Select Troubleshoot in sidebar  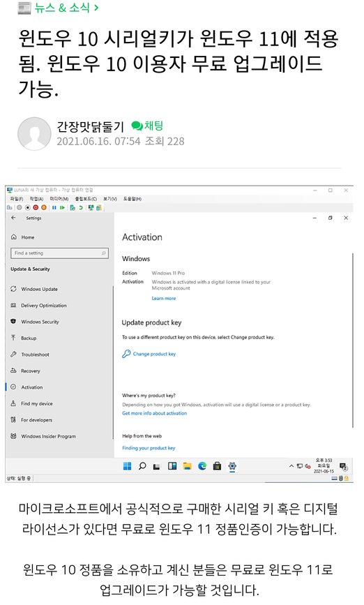pyautogui.click(x=30, y=354)
